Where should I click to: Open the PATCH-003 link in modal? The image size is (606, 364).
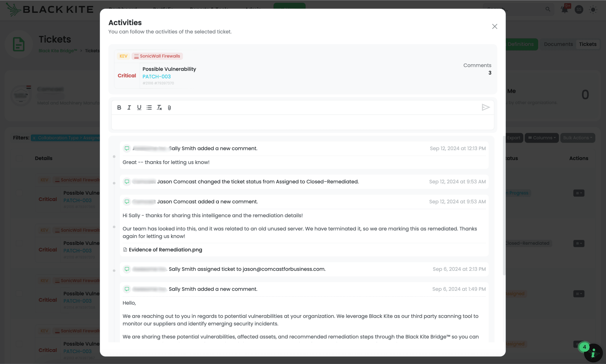click(157, 76)
